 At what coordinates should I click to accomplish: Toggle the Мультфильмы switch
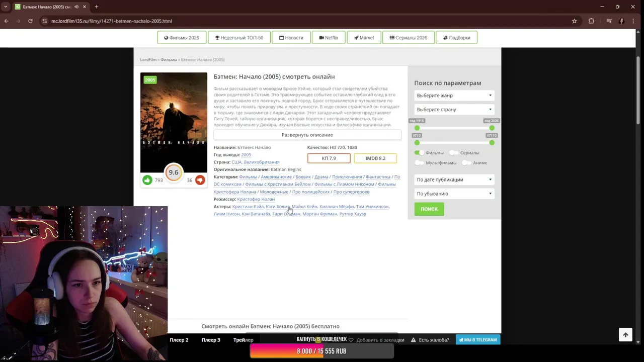pyautogui.click(x=419, y=163)
